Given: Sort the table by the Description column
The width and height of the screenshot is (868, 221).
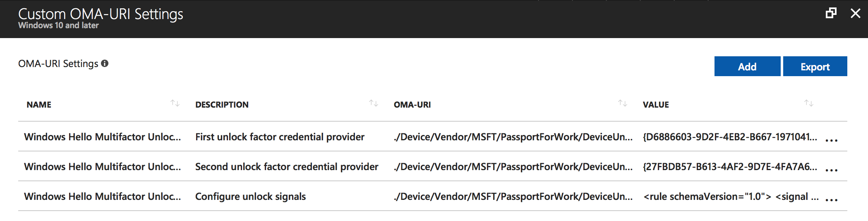Looking at the screenshot, I should (374, 103).
